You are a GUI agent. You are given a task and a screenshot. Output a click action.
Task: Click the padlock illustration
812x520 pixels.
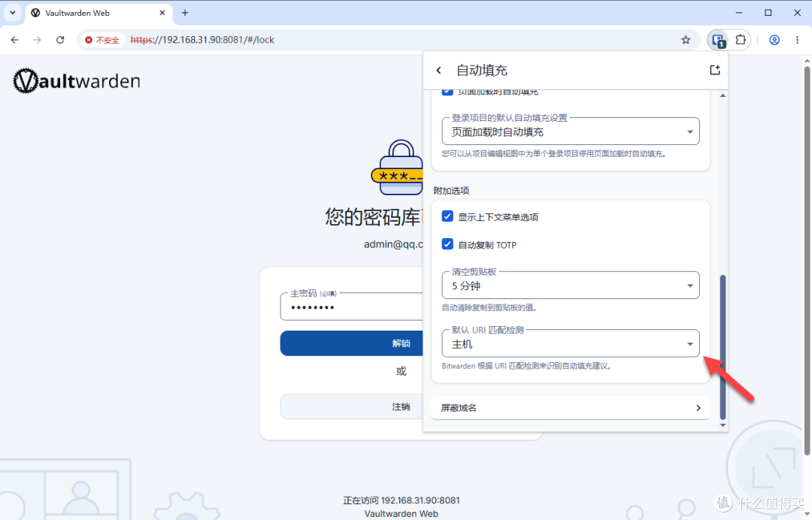coord(398,167)
